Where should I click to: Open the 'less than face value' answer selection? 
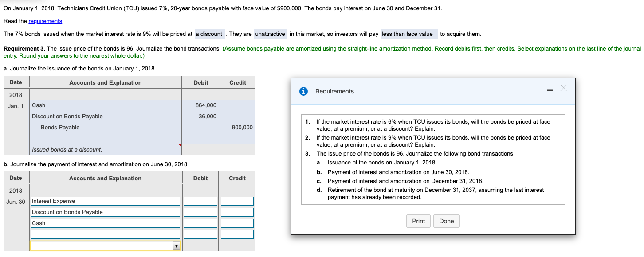408,34
